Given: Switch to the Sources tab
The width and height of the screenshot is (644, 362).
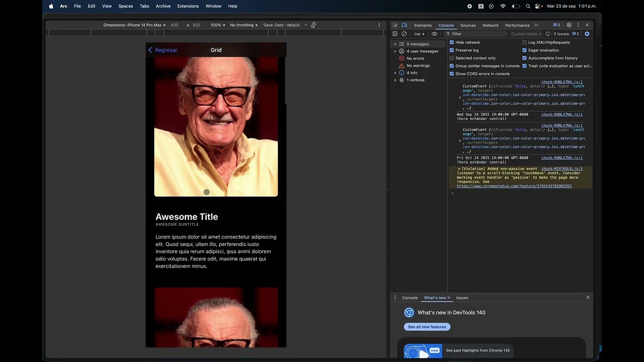Looking at the screenshot, I should click(x=468, y=25).
